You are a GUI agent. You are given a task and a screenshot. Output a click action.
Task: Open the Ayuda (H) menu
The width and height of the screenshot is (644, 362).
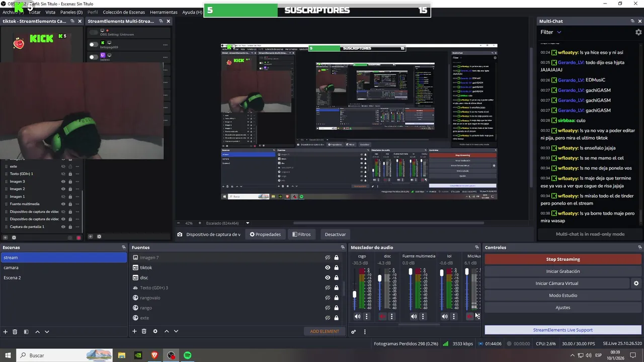192,12
